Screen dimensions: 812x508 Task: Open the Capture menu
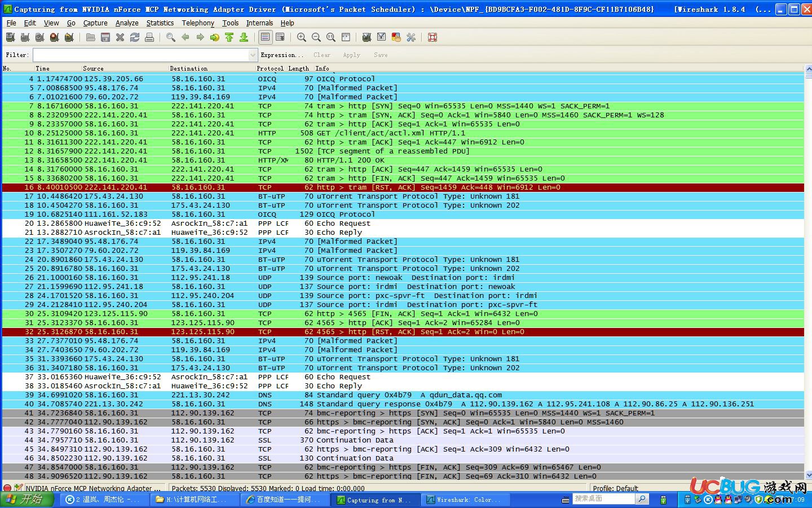(95, 23)
